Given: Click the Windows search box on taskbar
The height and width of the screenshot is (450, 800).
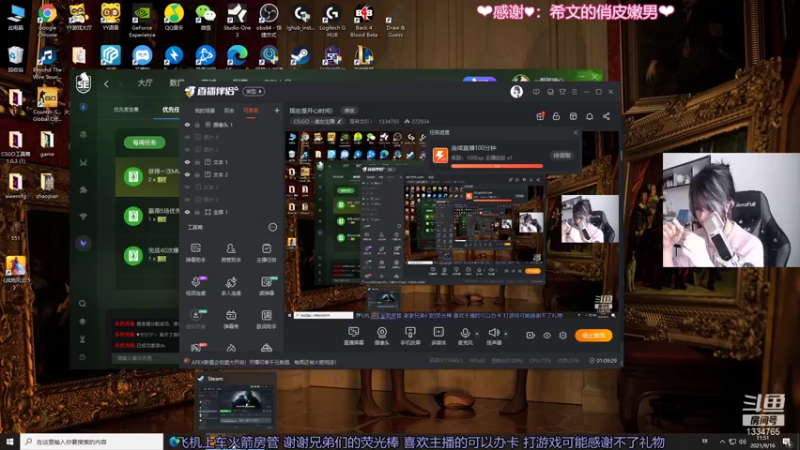Looking at the screenshot, I should 92,441.
